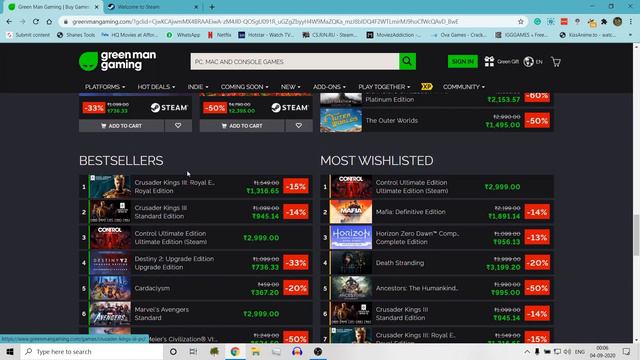Click page vertical scrollbar thumb
Image resolution: width=640 pixels, height=360 pixels.
coord(636,235)
